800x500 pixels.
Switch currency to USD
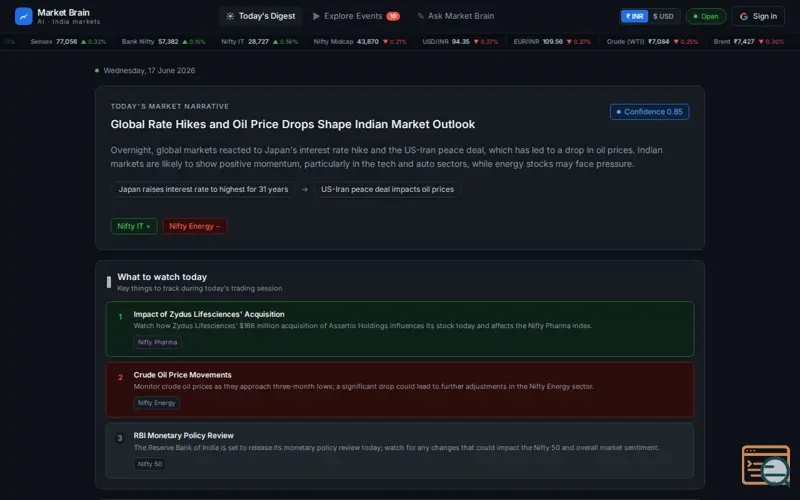point(663,16)
